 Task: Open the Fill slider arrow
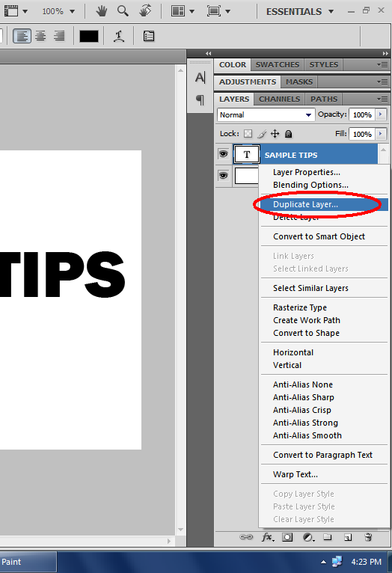(381, 134)
